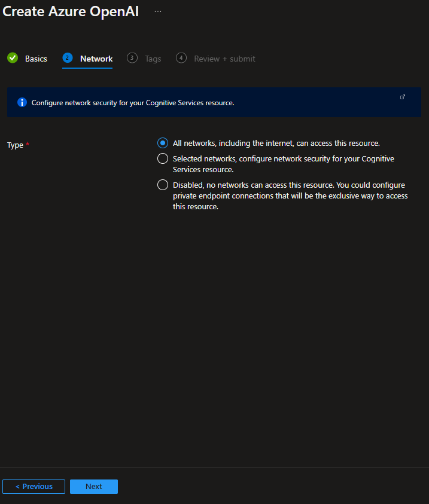Select All networks including the internet option

[163, 143]
